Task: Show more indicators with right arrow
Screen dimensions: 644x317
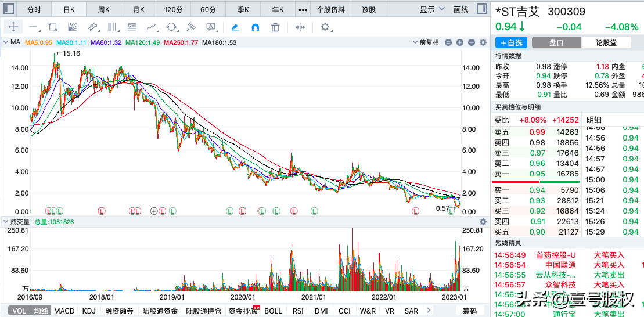Action: coord(429,311)
